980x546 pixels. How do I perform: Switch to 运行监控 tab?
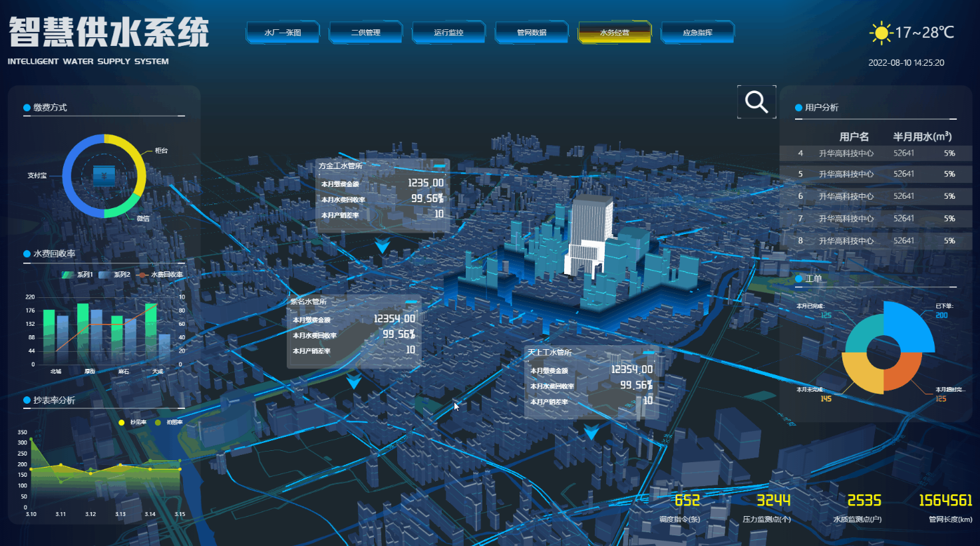coord(448,33)
